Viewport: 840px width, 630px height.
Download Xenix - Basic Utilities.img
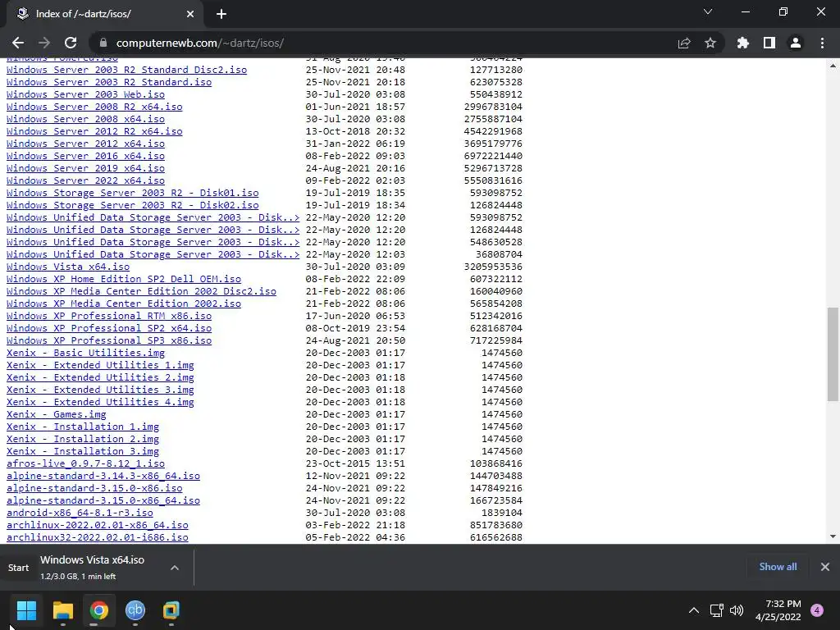[x=85, y=353]
